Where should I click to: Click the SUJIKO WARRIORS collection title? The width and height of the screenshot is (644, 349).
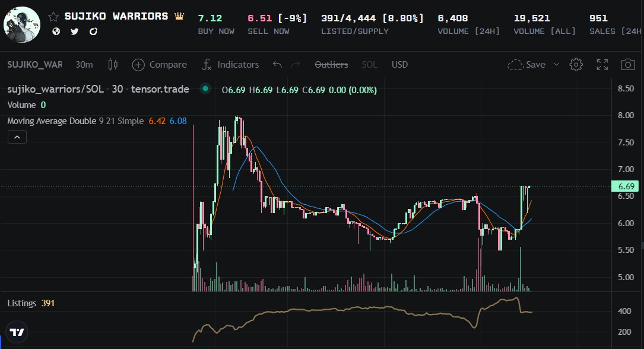click(116, 17)
